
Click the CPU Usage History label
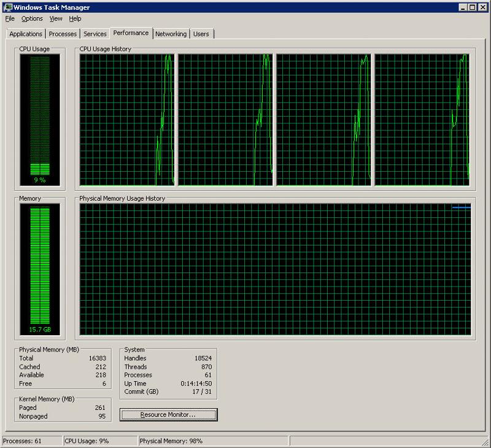[105, 49]
